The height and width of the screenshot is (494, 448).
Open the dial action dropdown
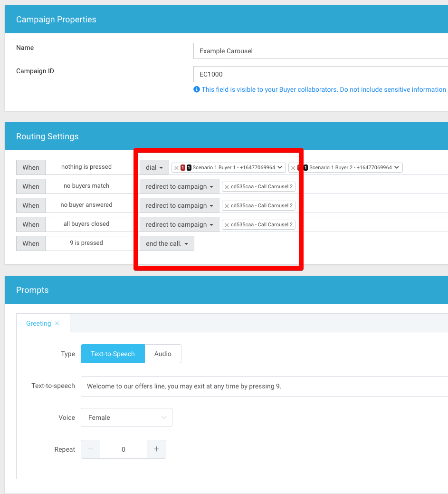[153, 167]
